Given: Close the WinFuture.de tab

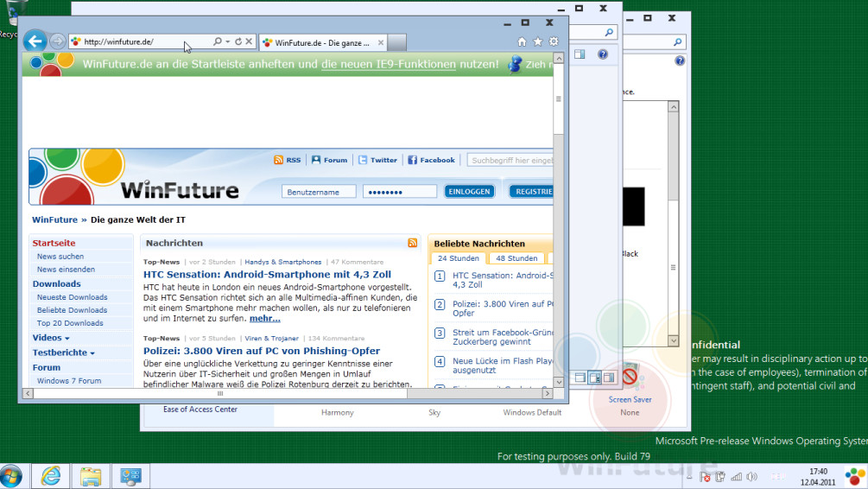Looking at the screenshot, I should (x=381, y=42).
